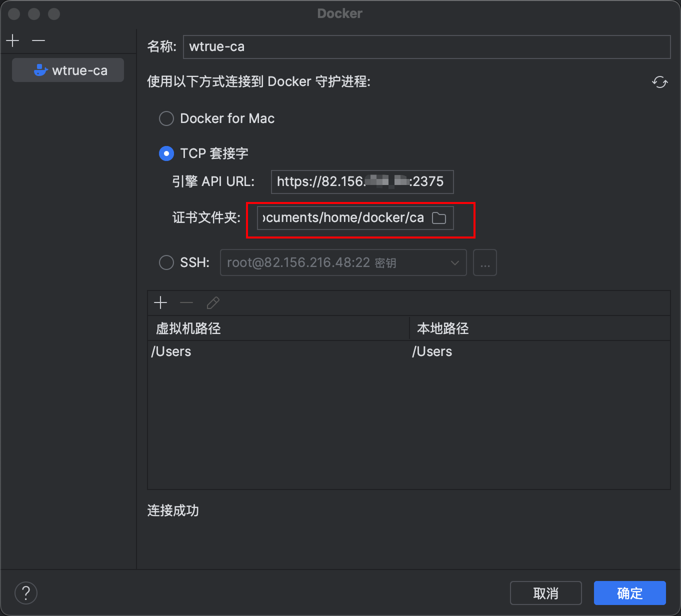Open the SSH configuration dropdown

[343, 262]
